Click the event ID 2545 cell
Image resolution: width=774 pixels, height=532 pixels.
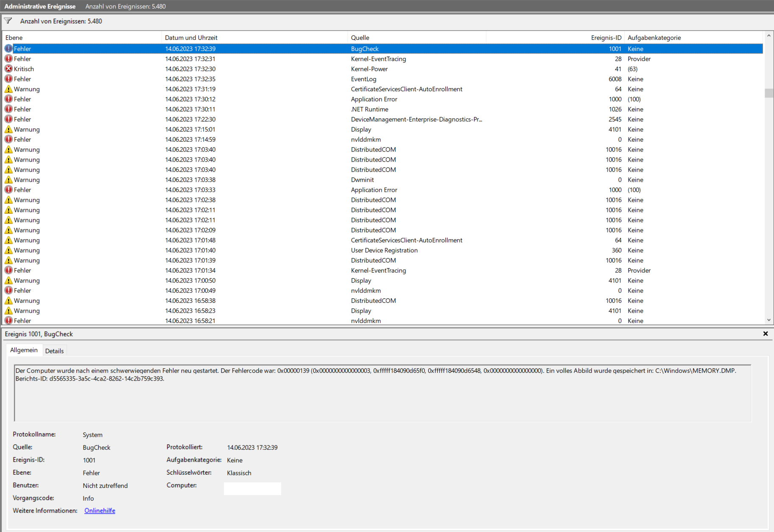tap(615, 119)
